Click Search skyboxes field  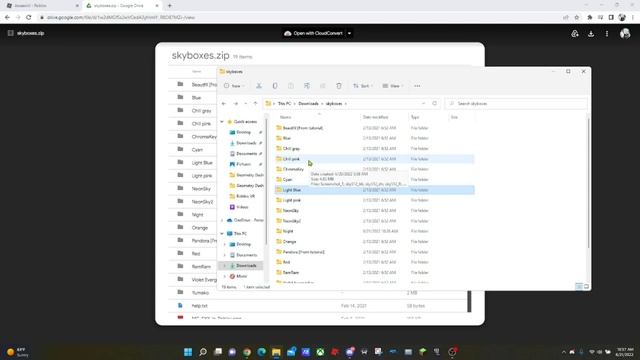point(516,104)
